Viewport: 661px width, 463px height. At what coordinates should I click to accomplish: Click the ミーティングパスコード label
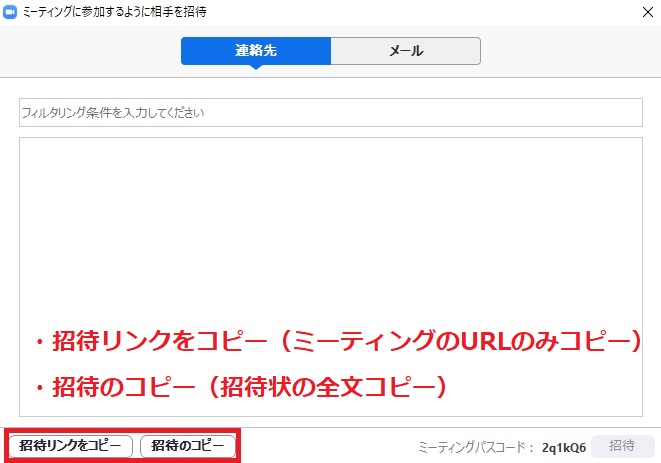click(x=476, y=447)
